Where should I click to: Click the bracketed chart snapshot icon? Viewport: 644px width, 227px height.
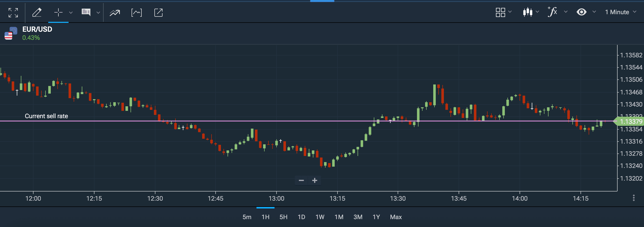(x=137, y=12)
